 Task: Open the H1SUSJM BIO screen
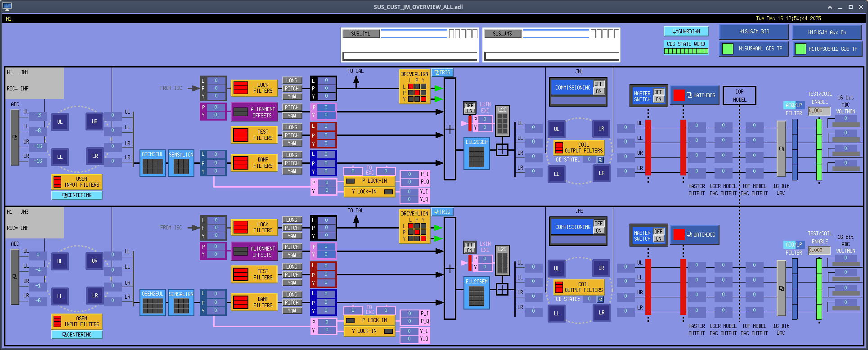[754, 32]
